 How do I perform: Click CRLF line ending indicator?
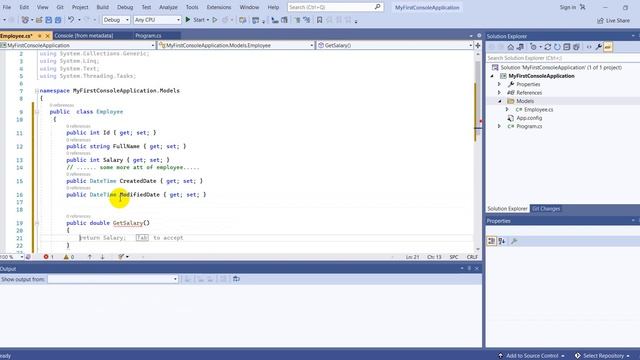tap(472, 257)
